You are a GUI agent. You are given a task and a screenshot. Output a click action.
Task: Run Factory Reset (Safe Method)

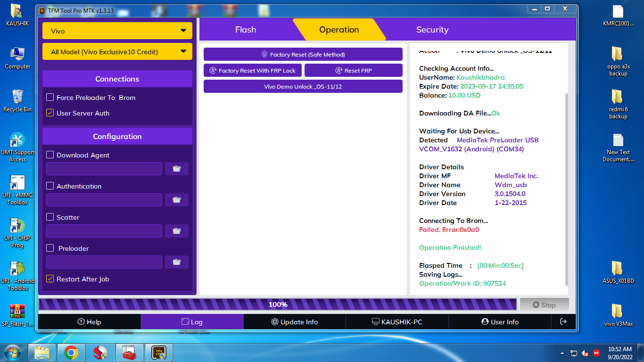click(x=303, y=54)
